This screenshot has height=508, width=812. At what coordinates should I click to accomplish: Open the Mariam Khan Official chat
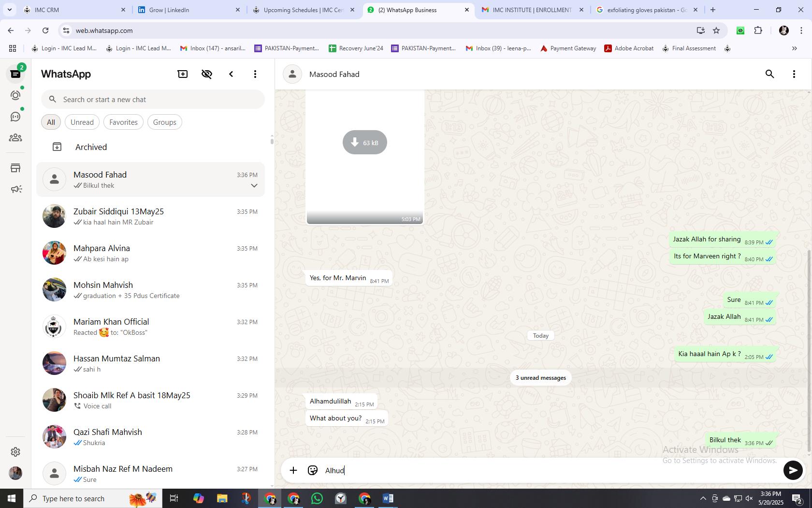click(x=150, y=327)
